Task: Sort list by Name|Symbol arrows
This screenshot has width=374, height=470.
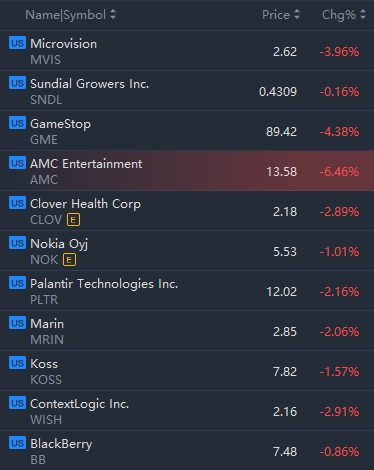Action: [x=113, y=15]
